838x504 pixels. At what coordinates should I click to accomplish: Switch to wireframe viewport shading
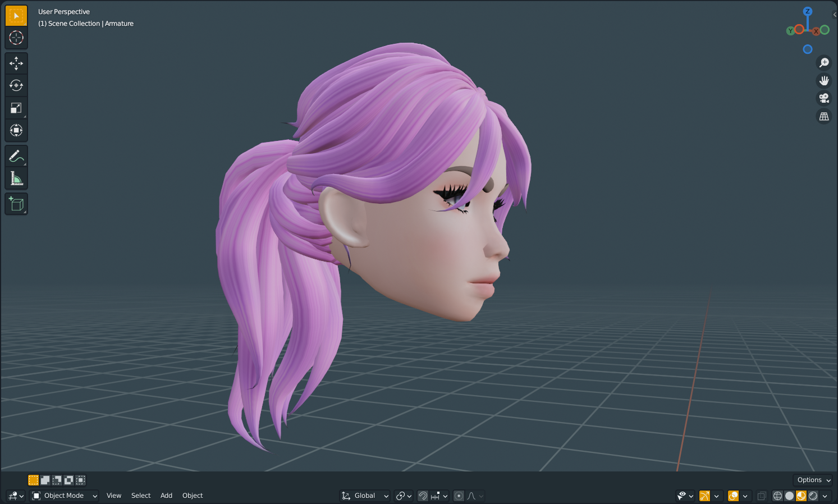pos(777,496)
